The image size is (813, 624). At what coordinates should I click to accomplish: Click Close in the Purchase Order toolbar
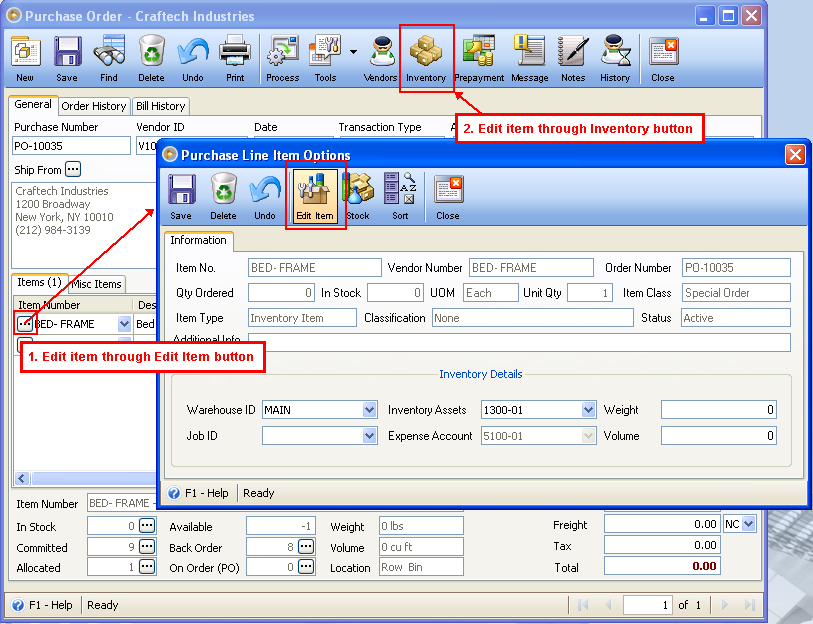coord(663,59)
